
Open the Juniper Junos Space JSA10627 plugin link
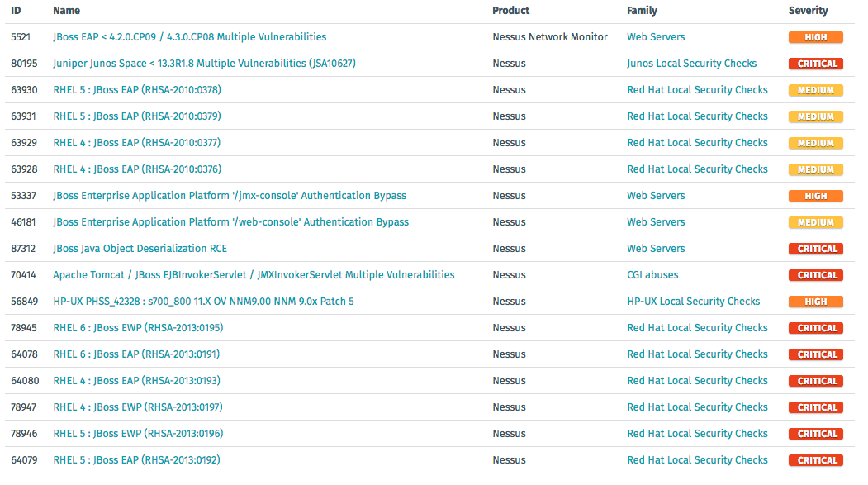pos(204,64)
